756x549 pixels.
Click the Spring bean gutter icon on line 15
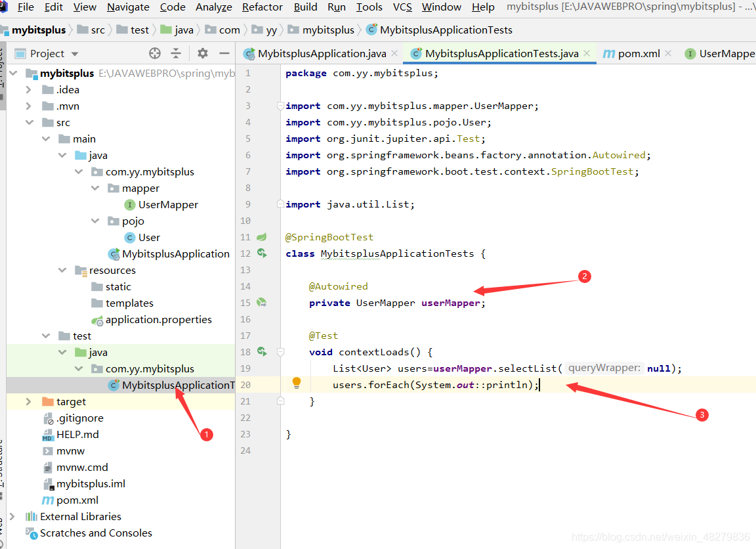(262, 303)
